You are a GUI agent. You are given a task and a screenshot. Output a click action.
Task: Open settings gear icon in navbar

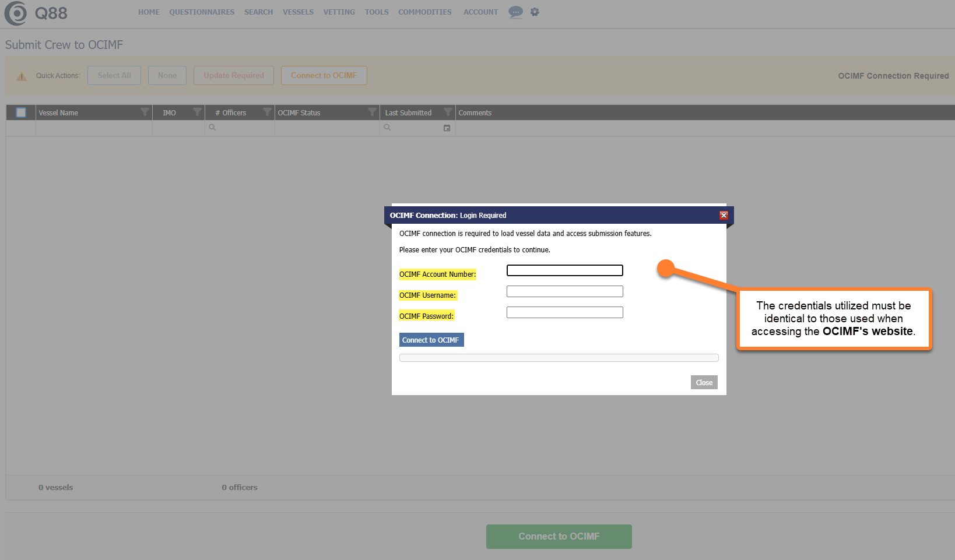535,12
